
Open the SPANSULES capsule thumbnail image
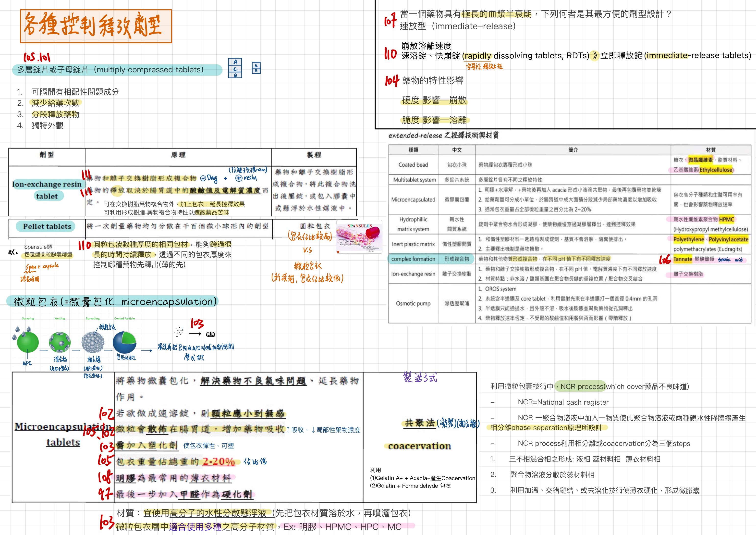[359, 237]
